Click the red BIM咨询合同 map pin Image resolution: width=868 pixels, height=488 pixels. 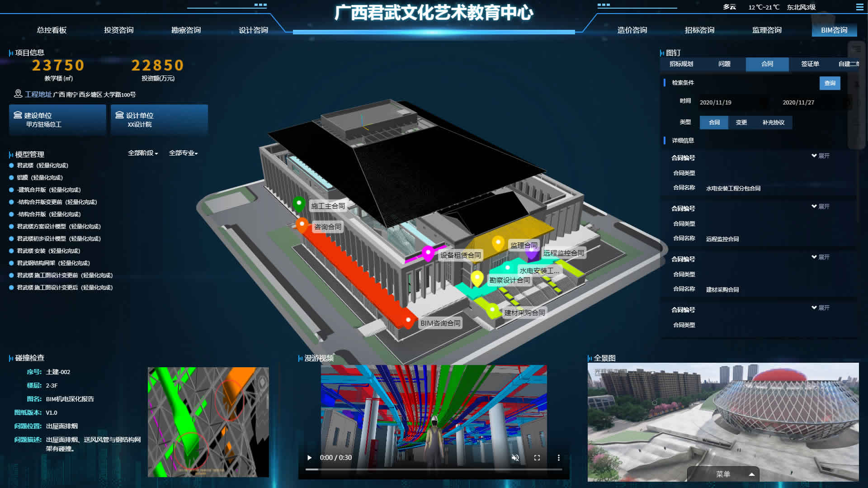point(408,321)
